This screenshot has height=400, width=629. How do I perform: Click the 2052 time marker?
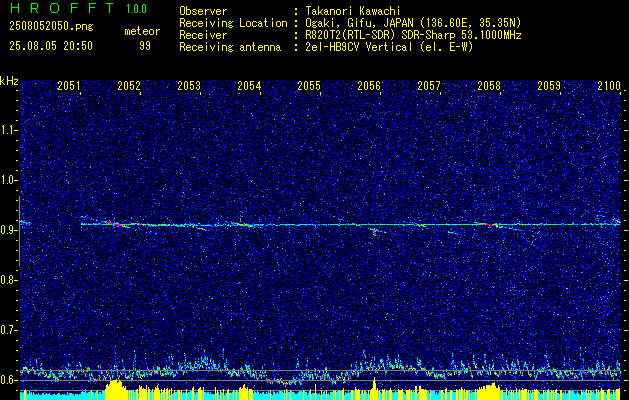129,85
